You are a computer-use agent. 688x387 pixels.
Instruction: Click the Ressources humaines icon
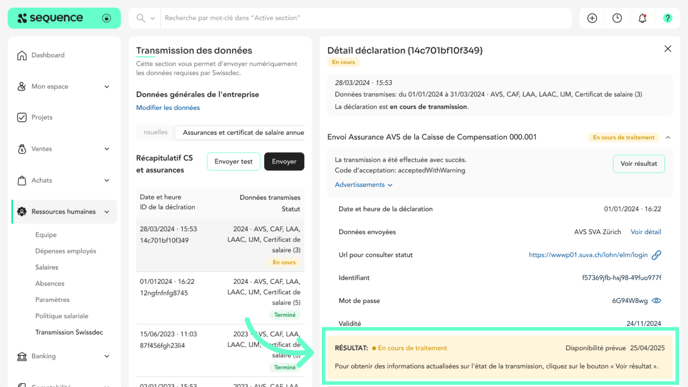click(22, 211)
